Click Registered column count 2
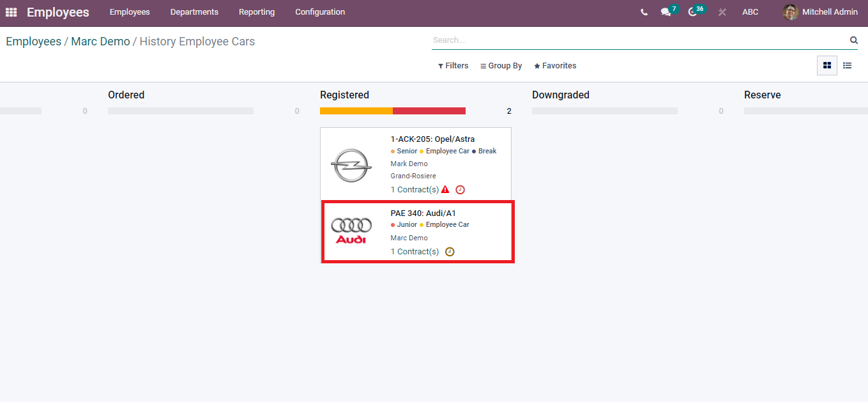The width and height of the screenshot is (868, 402). pos(509,111)
